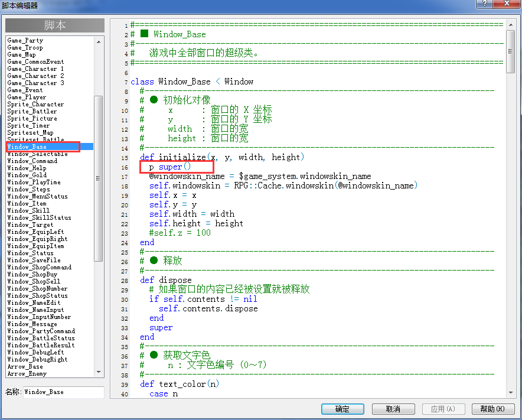Select the highlighted Window_Base script

[50, 146]
